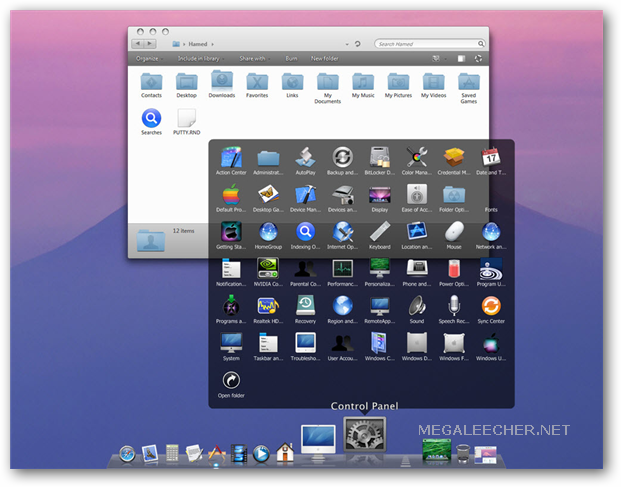Click Control Panel gear dock icon
The height and width of the screenshot is (487, 621).
(364, 434)
